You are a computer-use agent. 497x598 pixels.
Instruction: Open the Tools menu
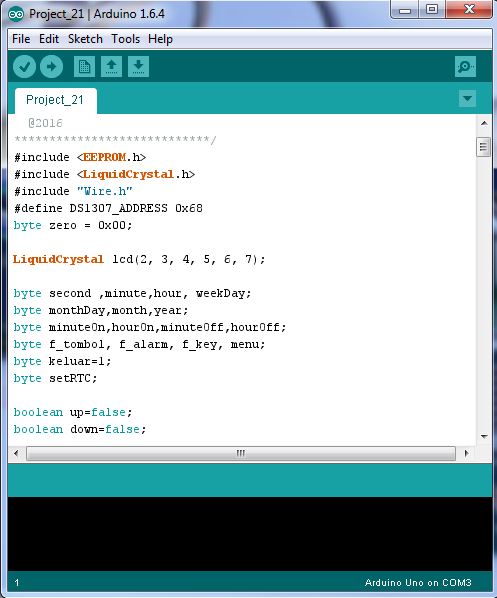(x=125, y=39)
